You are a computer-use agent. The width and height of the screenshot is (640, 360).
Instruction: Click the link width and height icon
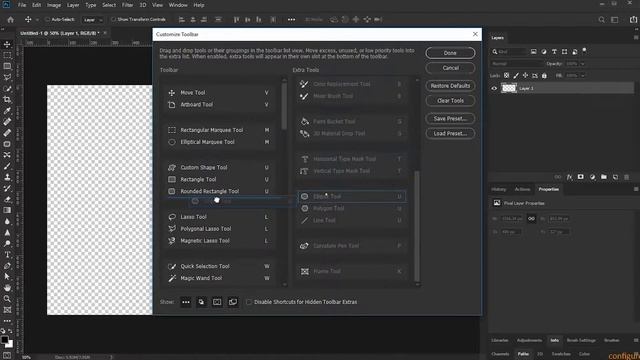531,219
